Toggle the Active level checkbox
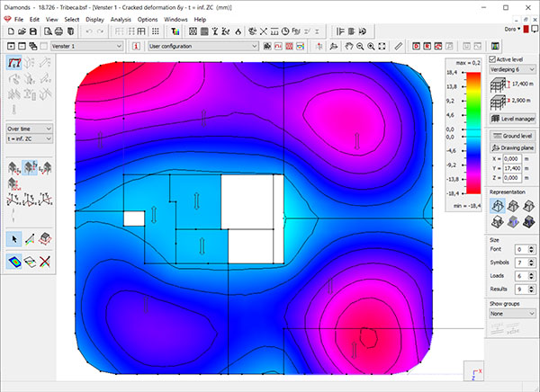 [x=492, y=59]
